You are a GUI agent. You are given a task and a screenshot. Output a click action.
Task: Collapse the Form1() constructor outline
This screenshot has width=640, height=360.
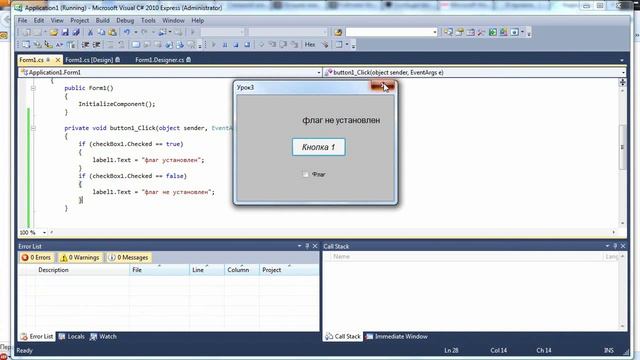pos(33,88)
